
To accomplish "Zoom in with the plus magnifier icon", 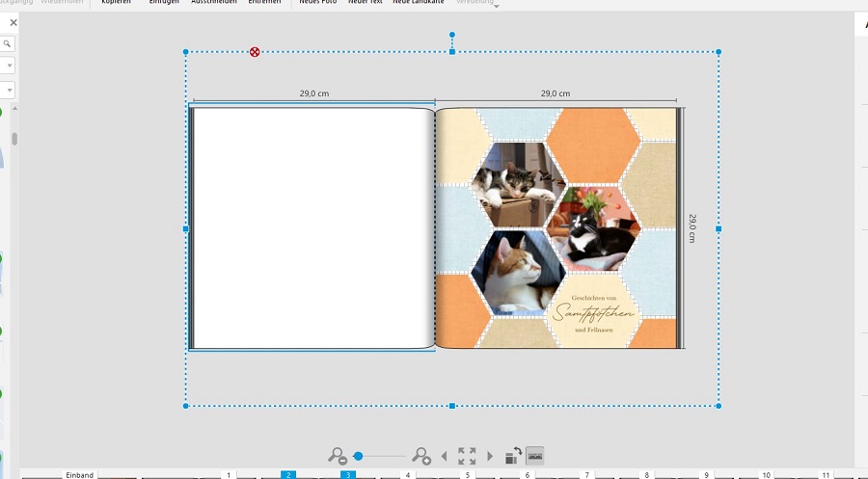I will click(x=421, y=456).
